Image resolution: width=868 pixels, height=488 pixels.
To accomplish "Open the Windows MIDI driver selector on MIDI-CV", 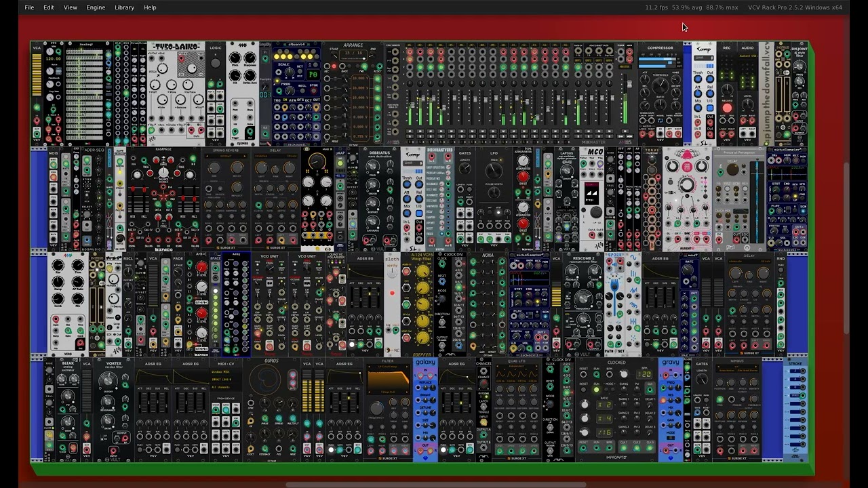I will (225, 372).
